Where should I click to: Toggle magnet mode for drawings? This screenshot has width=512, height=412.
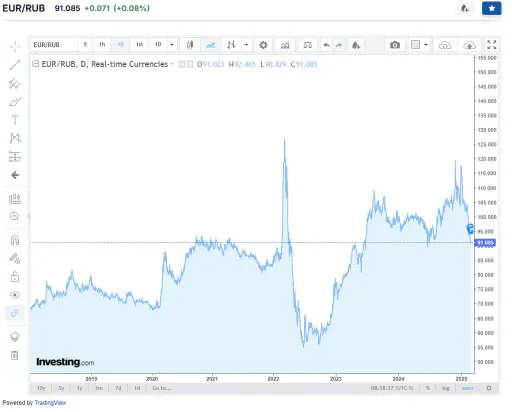point(15,240)
